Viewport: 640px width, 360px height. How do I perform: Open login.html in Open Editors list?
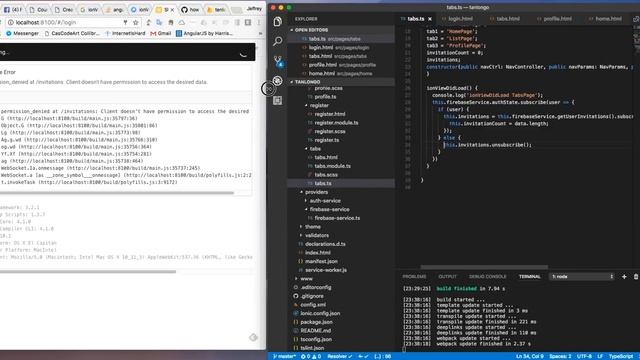point(338,47)
